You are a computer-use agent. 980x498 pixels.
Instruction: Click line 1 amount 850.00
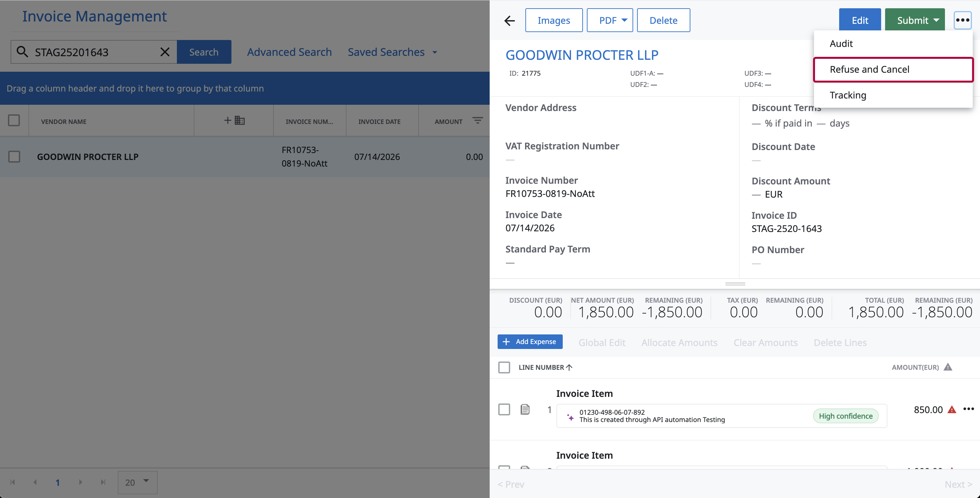click(x=928, y=409)
